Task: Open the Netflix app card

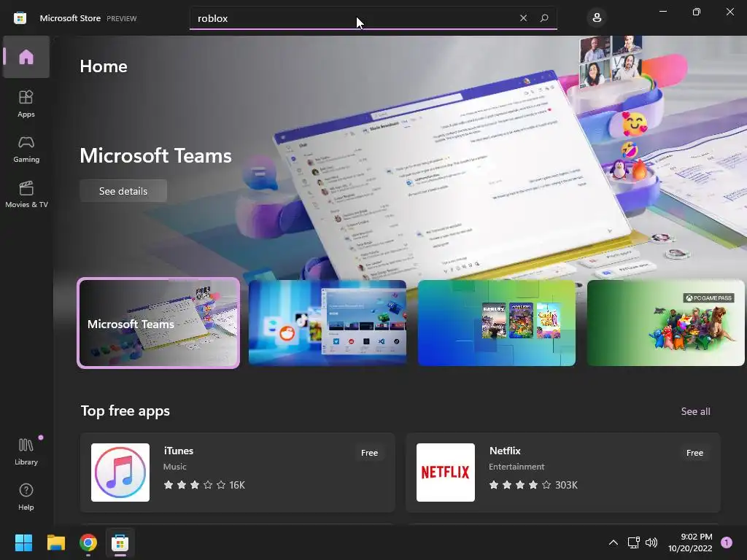Action: click(x=562, y=472)
